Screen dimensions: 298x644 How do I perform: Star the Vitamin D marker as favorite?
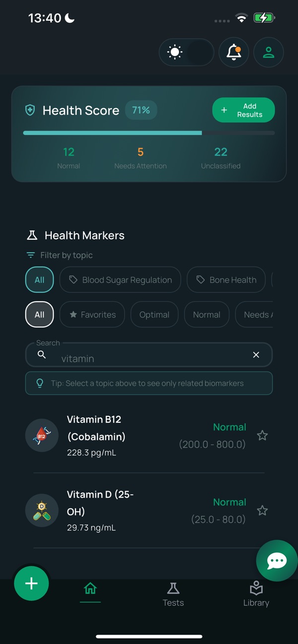coord(262,510)
